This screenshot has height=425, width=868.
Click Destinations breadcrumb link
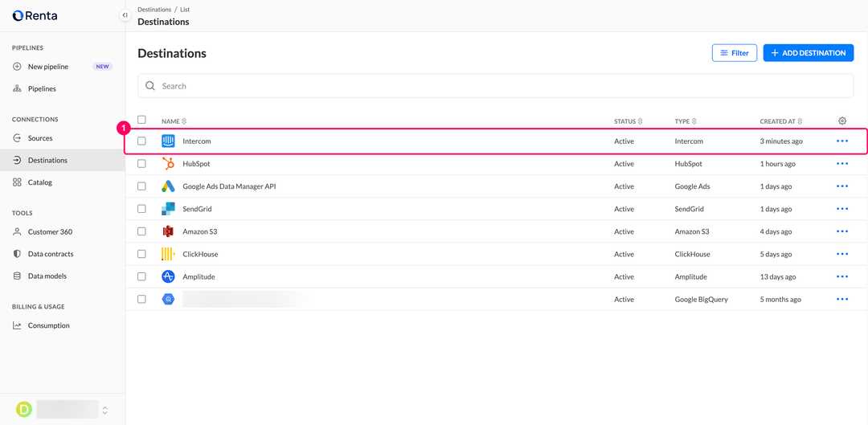[x=154, y=10]
